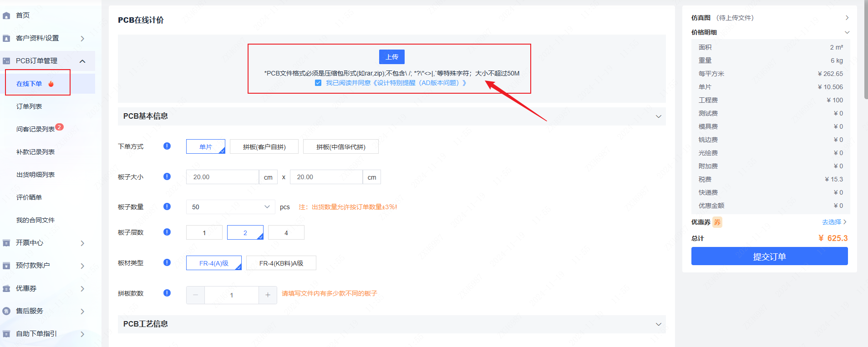Collapse the PCB基本信息 section
The image size is (868, 347).
coord(658,116)
